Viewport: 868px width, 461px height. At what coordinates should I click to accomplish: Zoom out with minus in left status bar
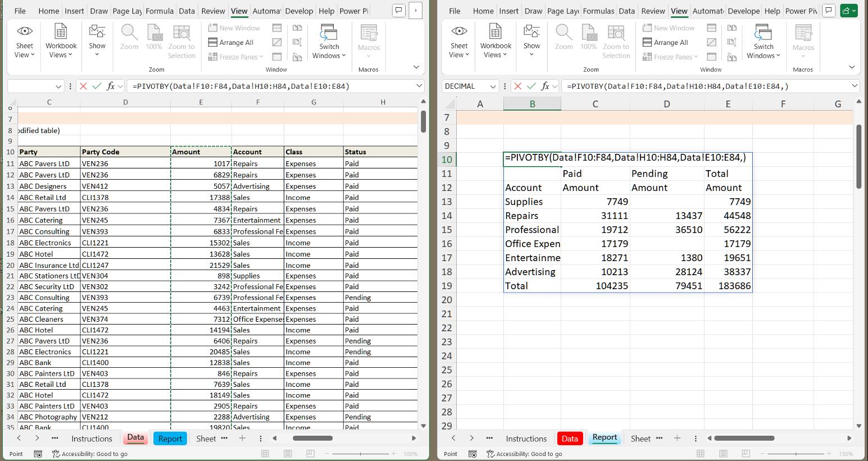pyautogui.click(x=328, y=454)
